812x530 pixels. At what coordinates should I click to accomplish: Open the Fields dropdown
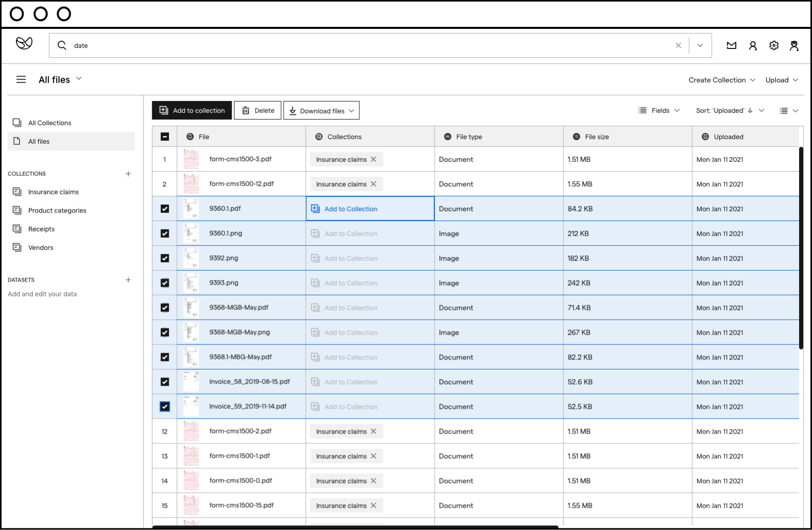point(659,110)
